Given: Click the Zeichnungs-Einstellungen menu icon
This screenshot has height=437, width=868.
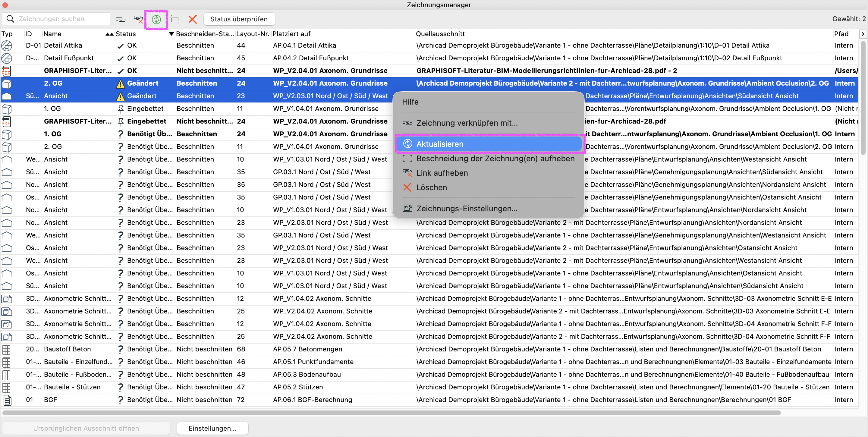Looking at the screenshot, I should (x=407, y=208).
